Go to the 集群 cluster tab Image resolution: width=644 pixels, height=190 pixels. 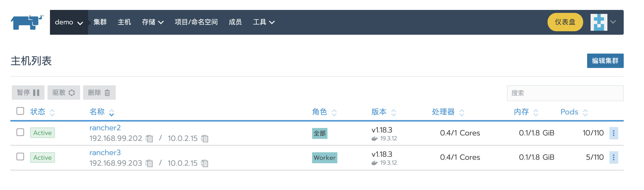click(100, 22)
